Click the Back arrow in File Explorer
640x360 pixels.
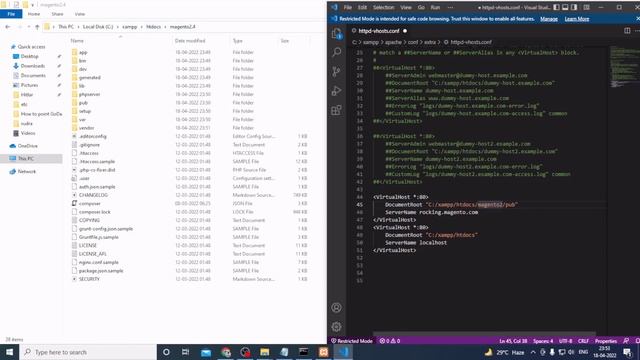8,27
